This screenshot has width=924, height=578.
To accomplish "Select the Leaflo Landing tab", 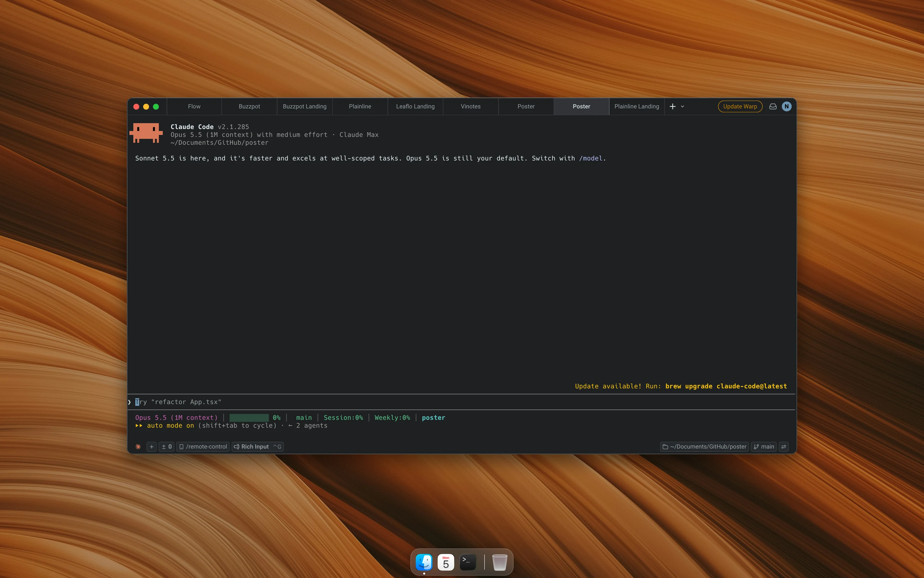I will pyautogui.click(x=415, y=106).
